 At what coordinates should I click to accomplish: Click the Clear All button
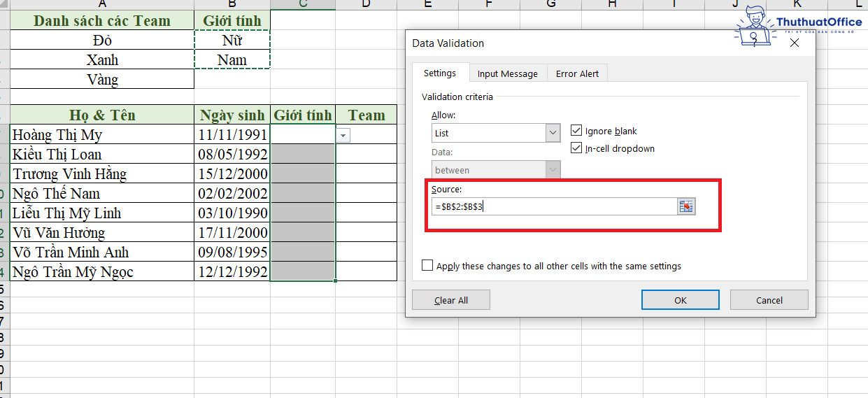click(451, 300)
